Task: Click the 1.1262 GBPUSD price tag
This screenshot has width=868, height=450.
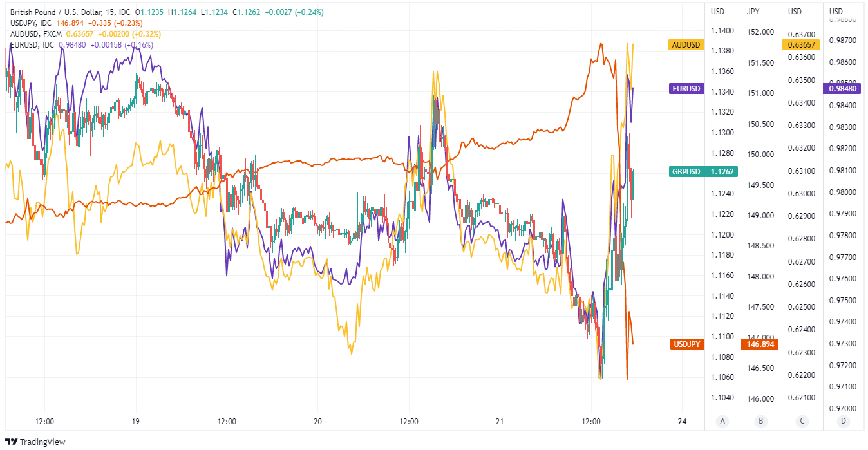Action: pyautogui.click(x=721, y=172)
